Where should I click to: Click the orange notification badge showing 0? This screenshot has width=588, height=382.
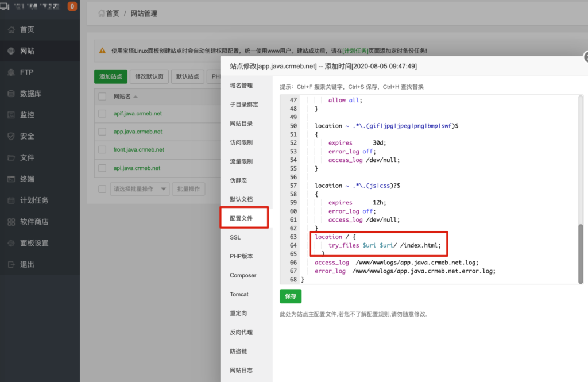click(x=72, y=6)
